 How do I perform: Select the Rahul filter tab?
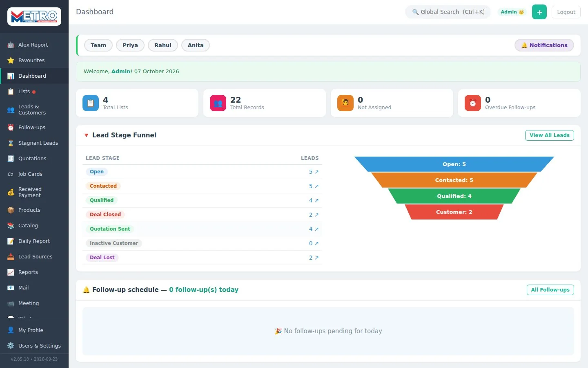click(163, 45)
